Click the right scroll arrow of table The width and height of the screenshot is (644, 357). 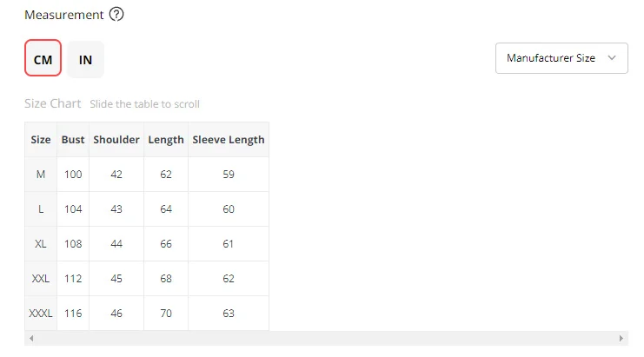point(621,339)
